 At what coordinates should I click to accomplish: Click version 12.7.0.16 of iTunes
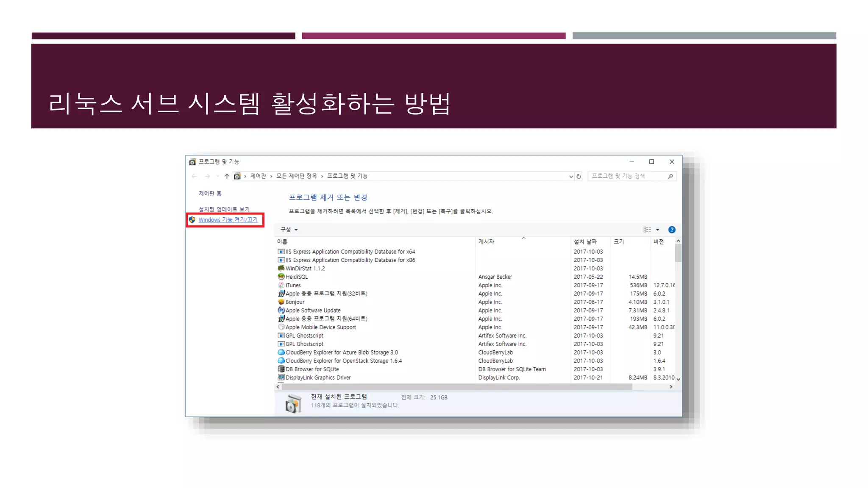(664, 285)
